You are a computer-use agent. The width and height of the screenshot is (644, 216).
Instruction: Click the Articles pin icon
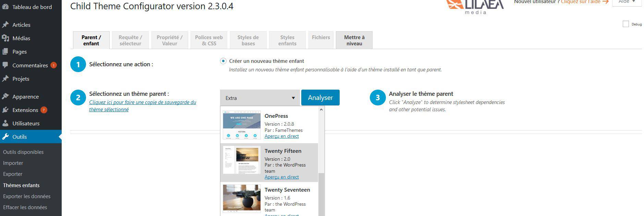click(x=5, y=25)
